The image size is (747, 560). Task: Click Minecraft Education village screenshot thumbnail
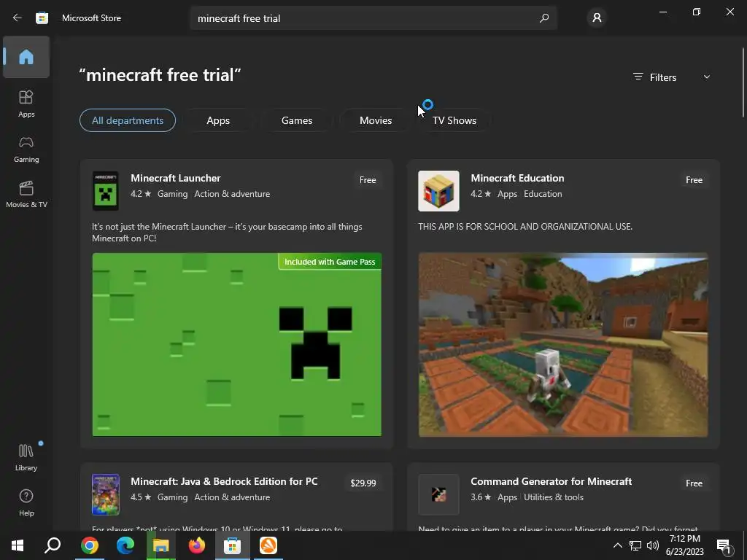tap(563, 344)
